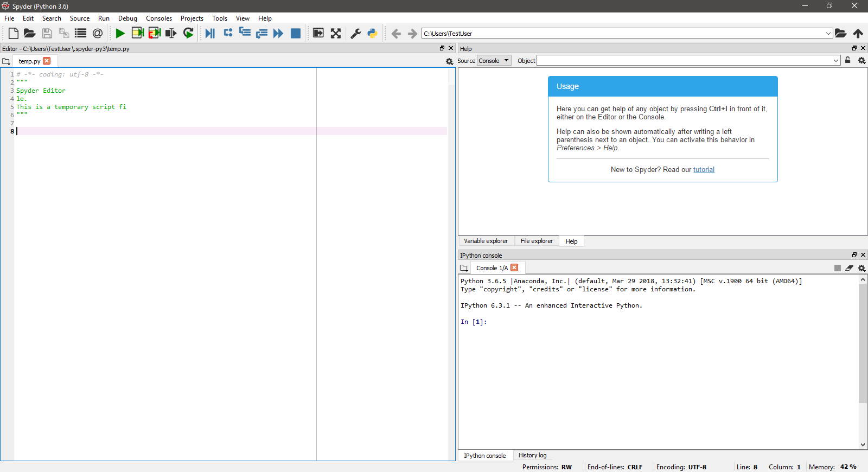Image resolution: width=868 pixels, height=472 pixels.
Task: Expand the working directory dropdown
Action: click(828, 34)
